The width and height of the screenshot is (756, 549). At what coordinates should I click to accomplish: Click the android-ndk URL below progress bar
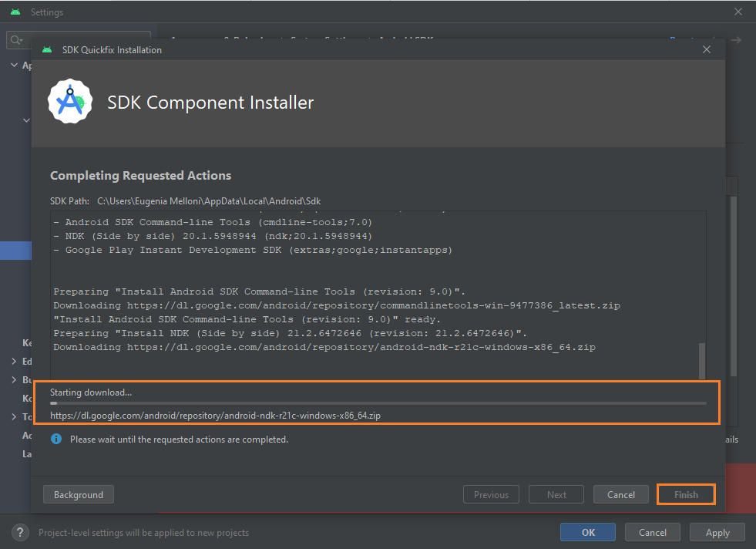215,416
